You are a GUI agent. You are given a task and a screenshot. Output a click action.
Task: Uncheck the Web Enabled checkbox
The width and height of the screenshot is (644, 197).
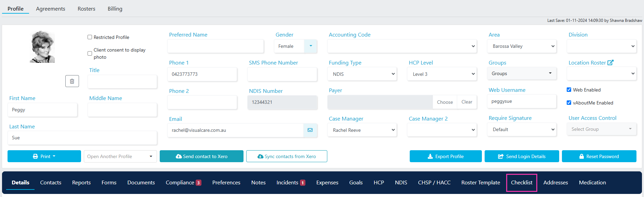pos(569,90)
